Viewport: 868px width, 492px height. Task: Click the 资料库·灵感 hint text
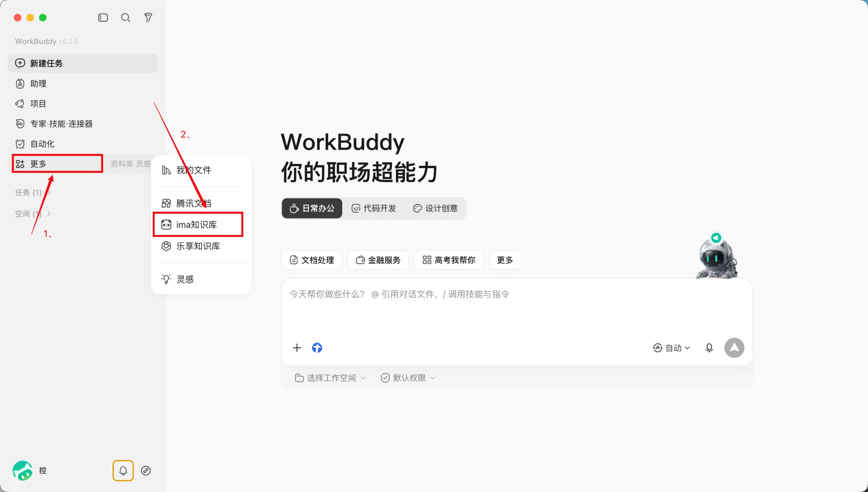131,164
